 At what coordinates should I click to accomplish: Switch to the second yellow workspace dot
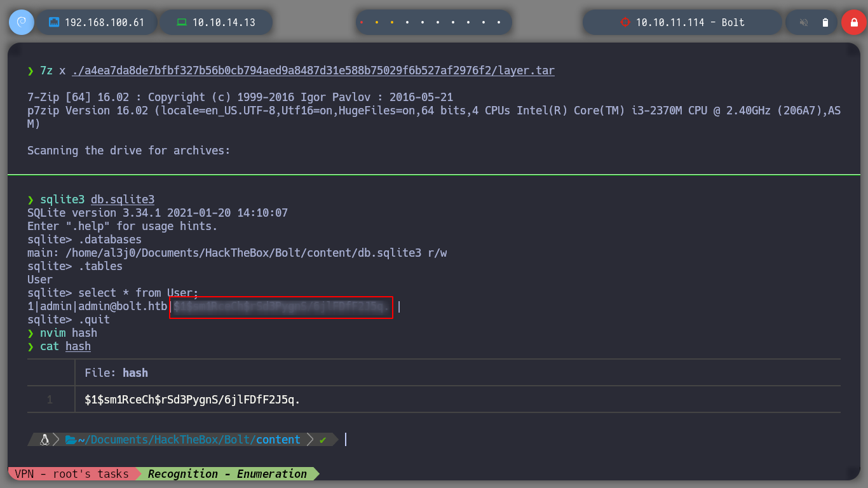(x=392, y=22)
